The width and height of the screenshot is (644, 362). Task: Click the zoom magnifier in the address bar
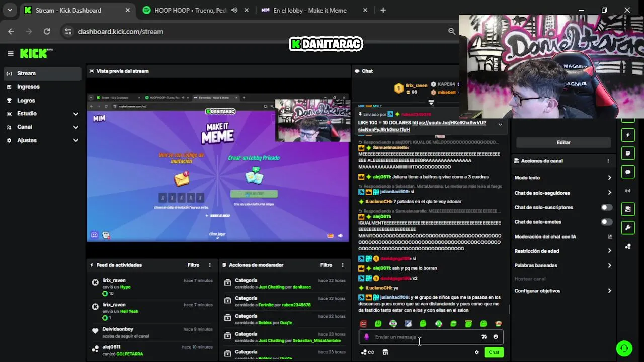[452, 31]
